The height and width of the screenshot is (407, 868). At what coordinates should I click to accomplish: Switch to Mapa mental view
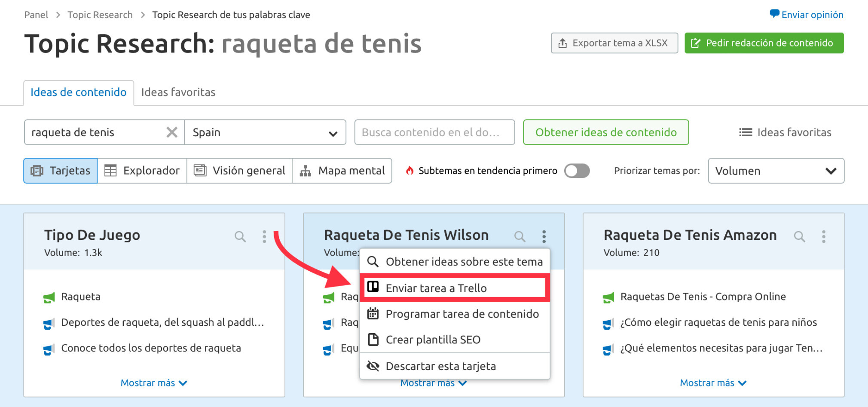click(342, 171)
